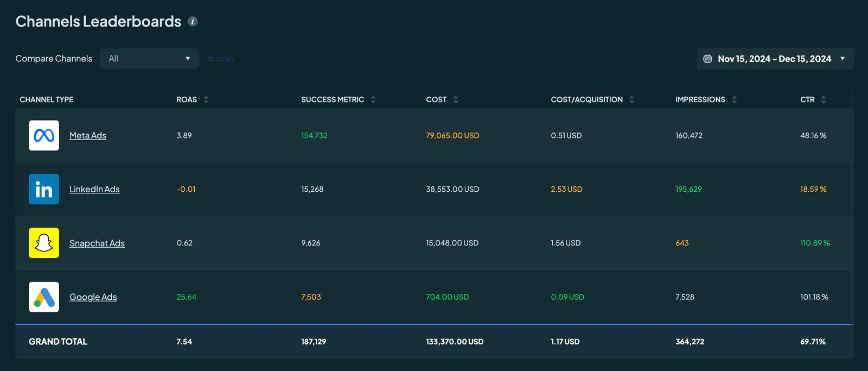Click Google Ads cost per acquisition 0.09 USD
This screenshot has height=371, width=868.
567,297
